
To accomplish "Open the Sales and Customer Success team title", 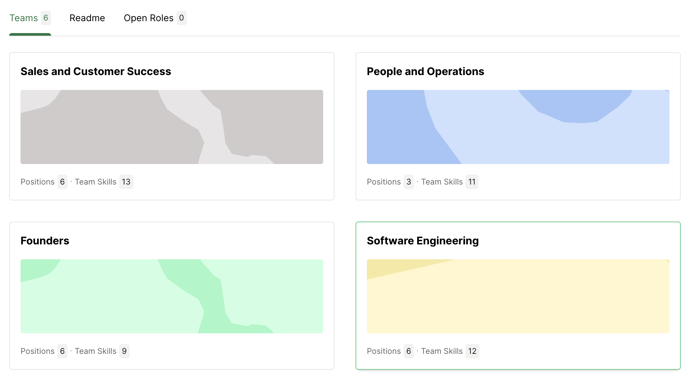I will (x=96, y=72).
